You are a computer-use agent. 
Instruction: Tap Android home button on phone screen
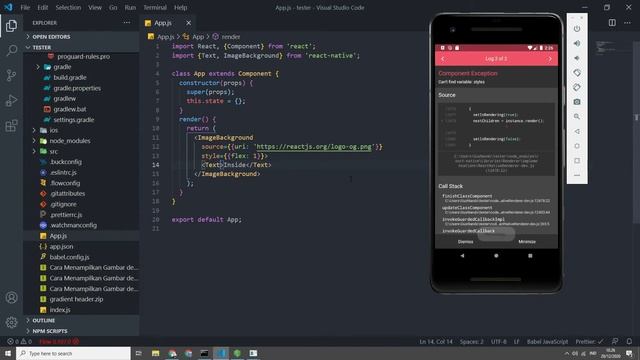coord(496,256)
